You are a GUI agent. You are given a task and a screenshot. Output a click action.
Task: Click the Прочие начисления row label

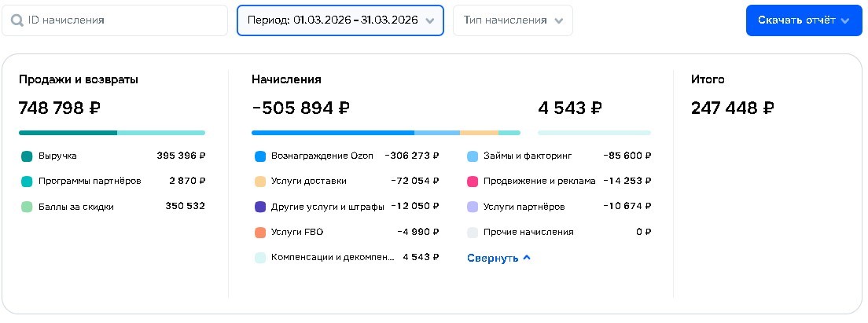tap(528, 233)
